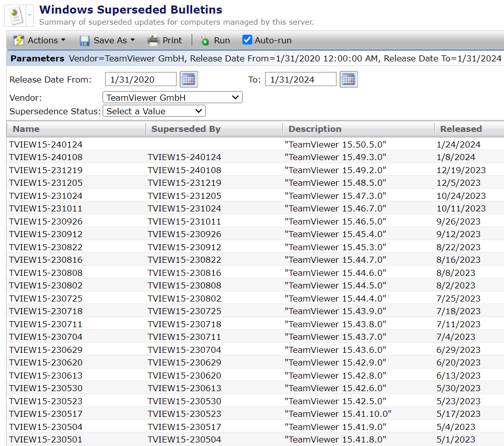The image size is (504, 446).
Task: Select TVIEW15-230822 in the Name column
Action: coord(46,247)
